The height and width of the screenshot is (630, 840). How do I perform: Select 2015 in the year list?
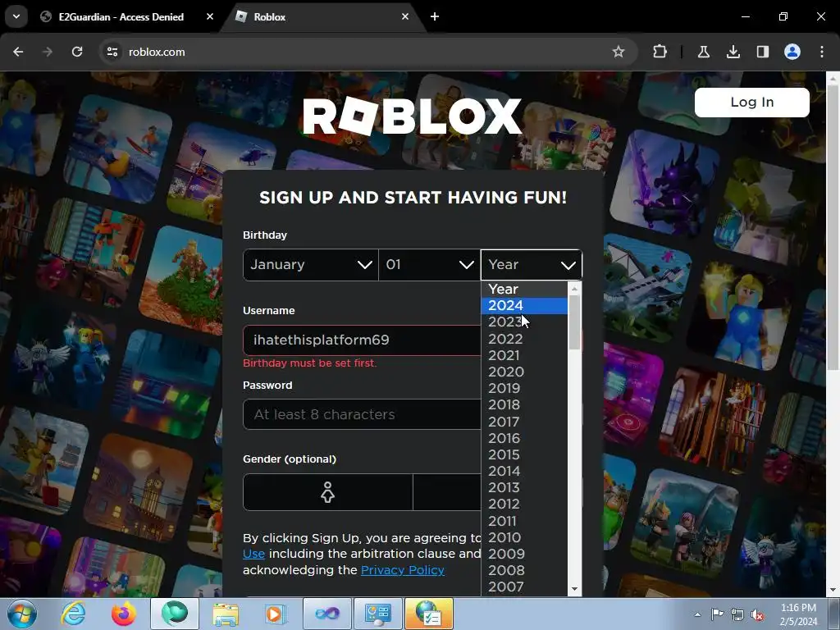(524, 454)
